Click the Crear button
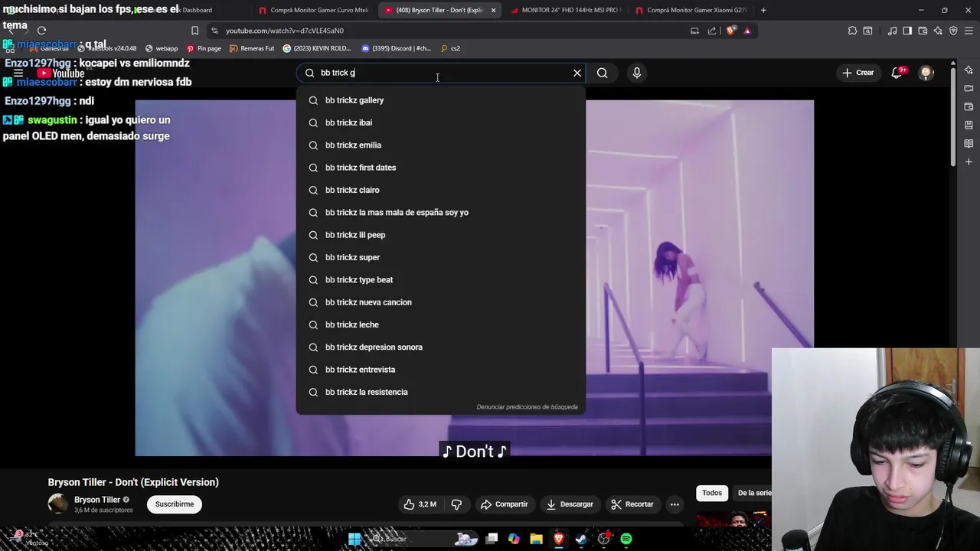Viewport: 980px width, 551px height. pyautogui.click(x=857, y=73)
